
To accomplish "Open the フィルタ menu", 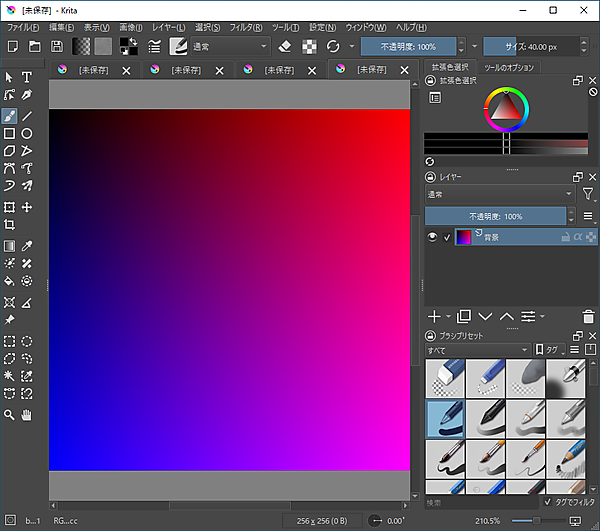I will pyautogui.click(x=245, y=26).
